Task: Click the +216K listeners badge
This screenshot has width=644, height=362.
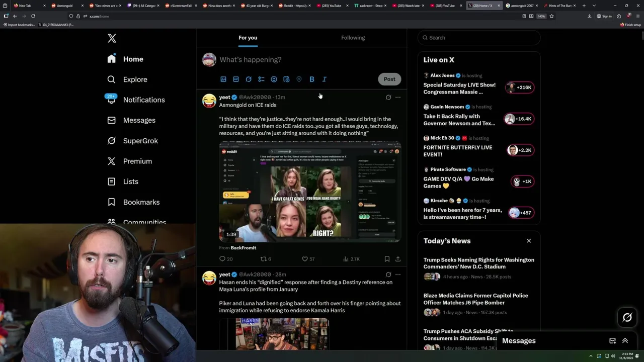Action: pyautogui.click(x=520, y=87)
